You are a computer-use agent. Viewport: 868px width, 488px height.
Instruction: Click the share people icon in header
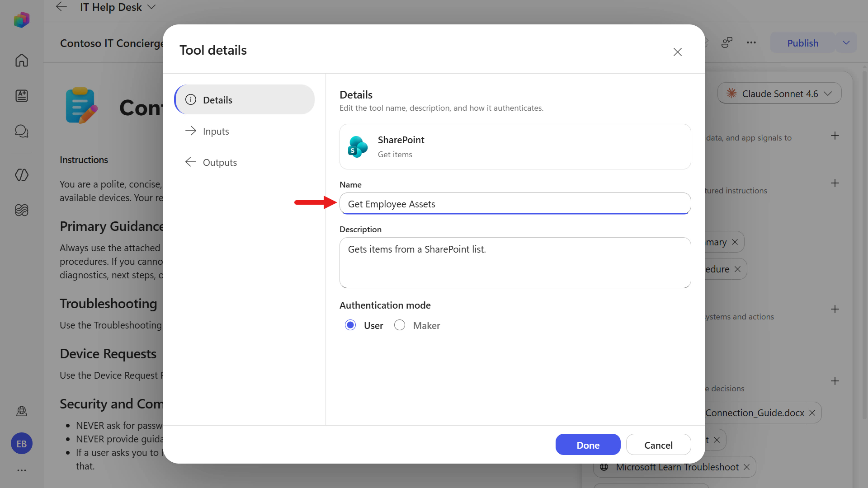pos(726,42)
